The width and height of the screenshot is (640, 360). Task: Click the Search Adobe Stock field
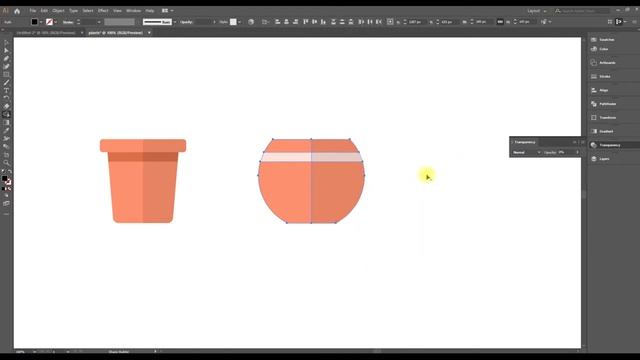[582, 11]
